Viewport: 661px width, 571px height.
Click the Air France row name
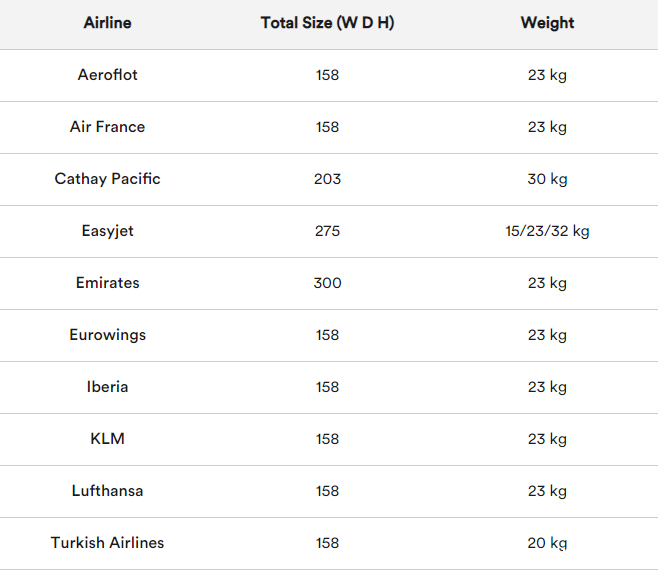pyautogui.click(x=107, y=127)
